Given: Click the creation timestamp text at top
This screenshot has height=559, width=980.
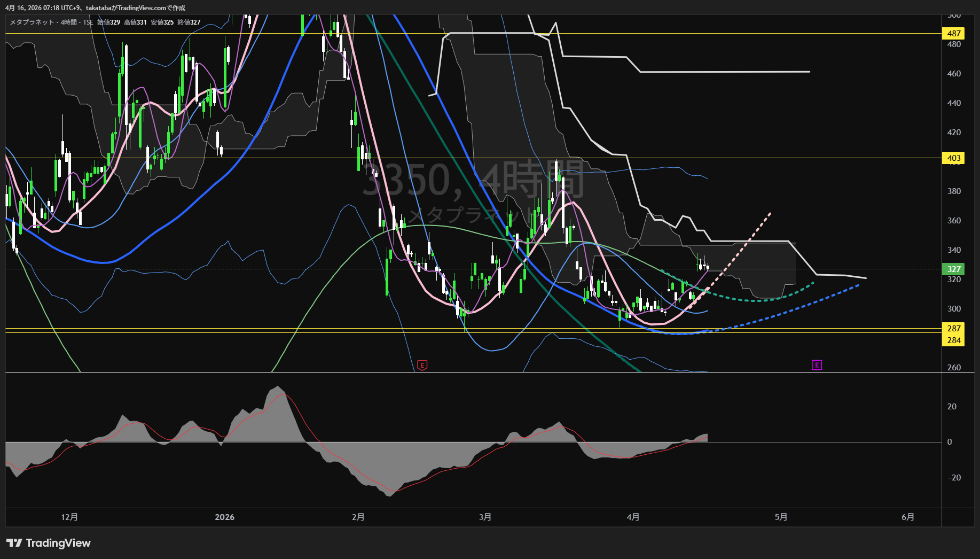Looking at the screenshot, I should pyautogui.click(x=95, y=8).
